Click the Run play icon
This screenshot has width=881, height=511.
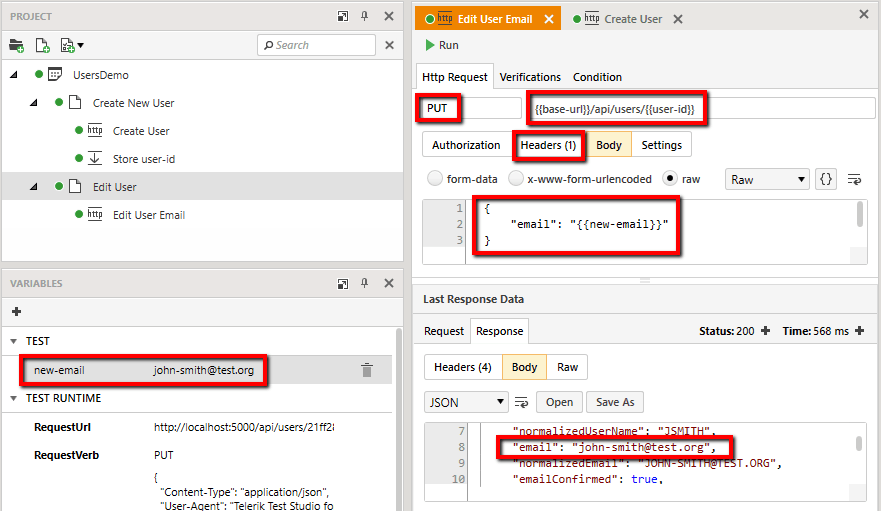click(430, 45)
